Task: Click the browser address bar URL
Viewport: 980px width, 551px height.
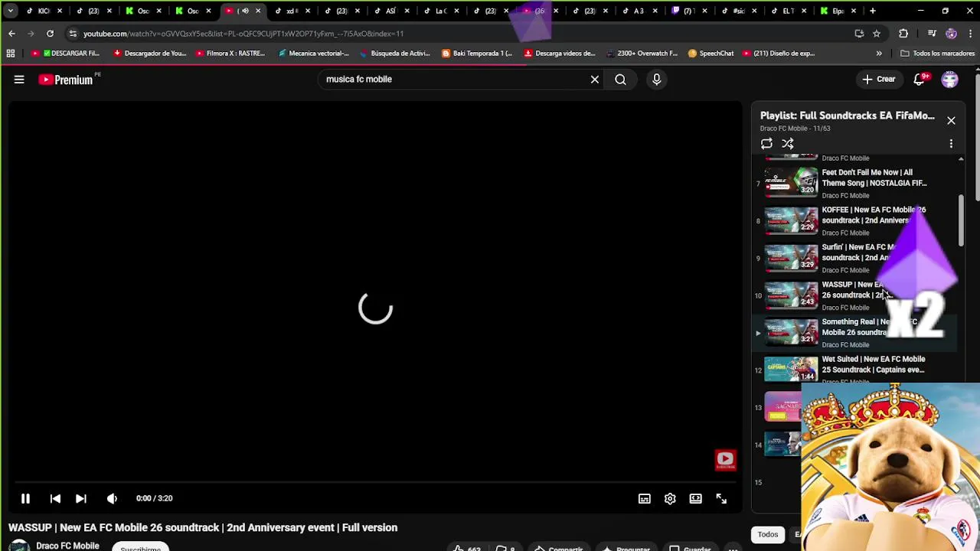Action: click(243, 34)
